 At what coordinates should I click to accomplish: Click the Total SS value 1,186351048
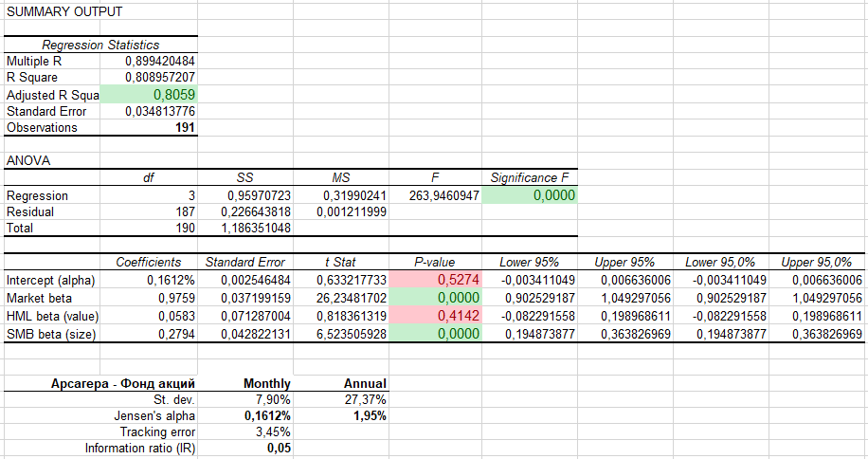pos(256,228)
